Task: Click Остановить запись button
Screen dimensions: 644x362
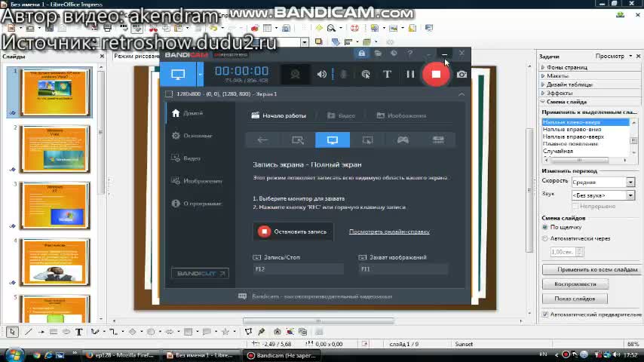Action: click(293, 232)
